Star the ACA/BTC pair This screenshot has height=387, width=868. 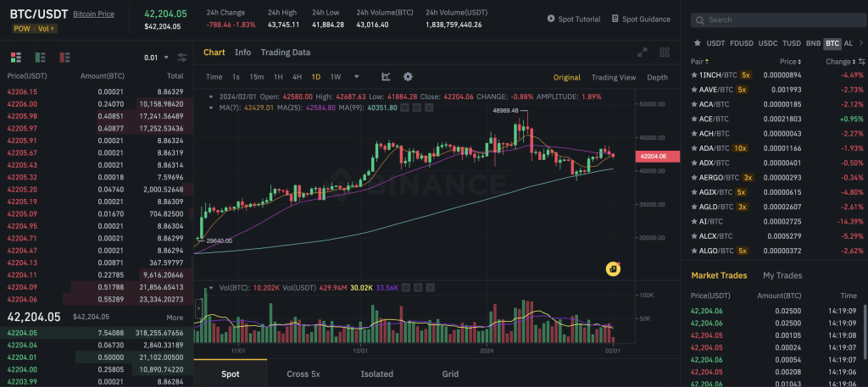coord(694,104)
